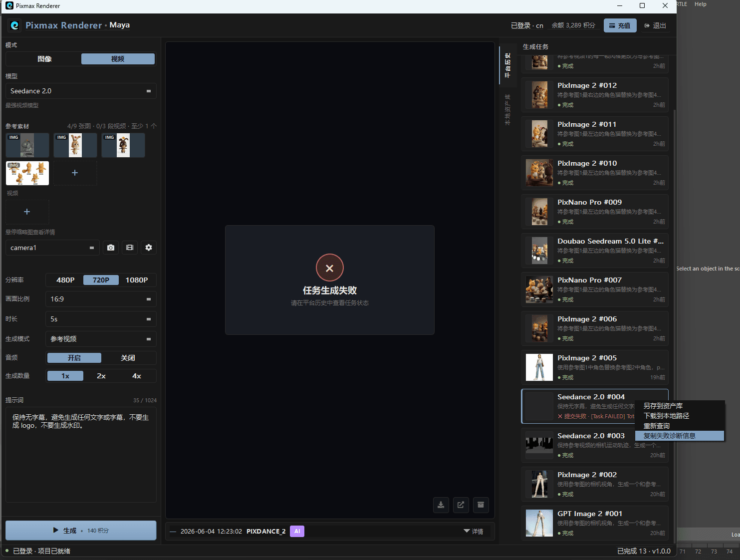The height and width of the screenshot is (560, 740).
Task: Turn audio on with 开启
Action: [74, 358]
